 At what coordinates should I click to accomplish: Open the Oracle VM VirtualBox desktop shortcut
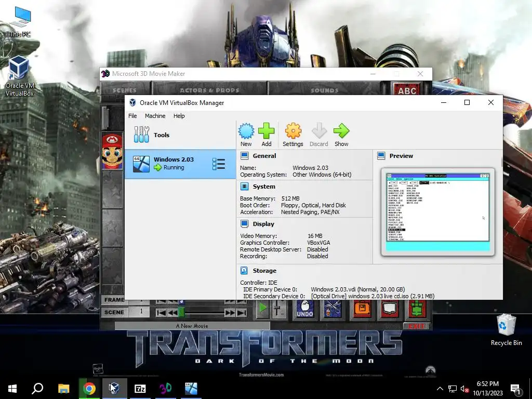pyautogui.click(x=19, y=76)
